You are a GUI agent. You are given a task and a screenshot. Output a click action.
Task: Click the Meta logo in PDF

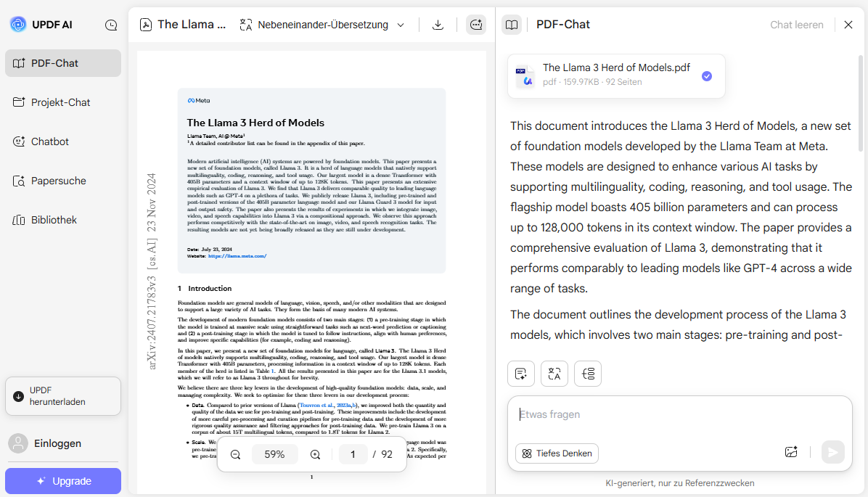pos(199,101)
